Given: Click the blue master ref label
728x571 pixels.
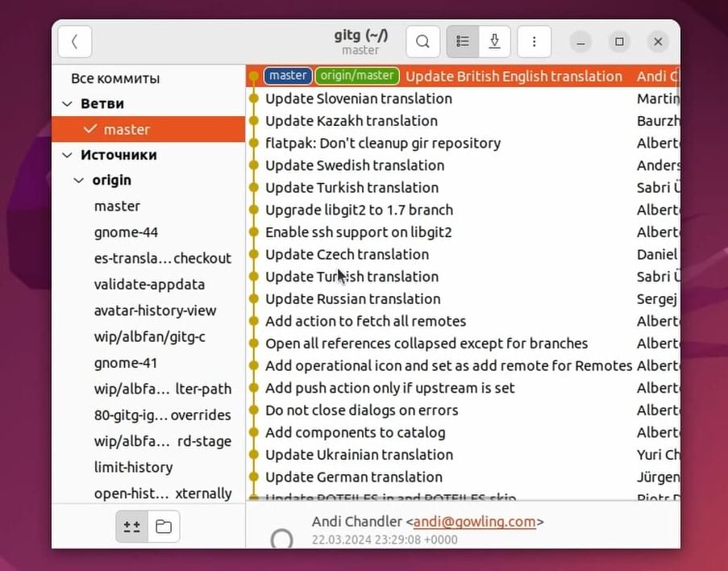Looking at the screenshot, I should pyautogui.click(x=288, y=76).
